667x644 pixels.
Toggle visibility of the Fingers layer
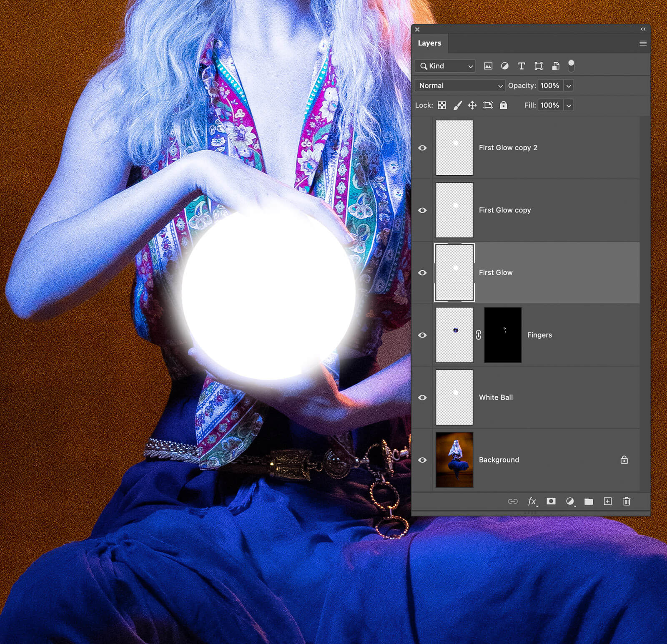tap(422, 335)
